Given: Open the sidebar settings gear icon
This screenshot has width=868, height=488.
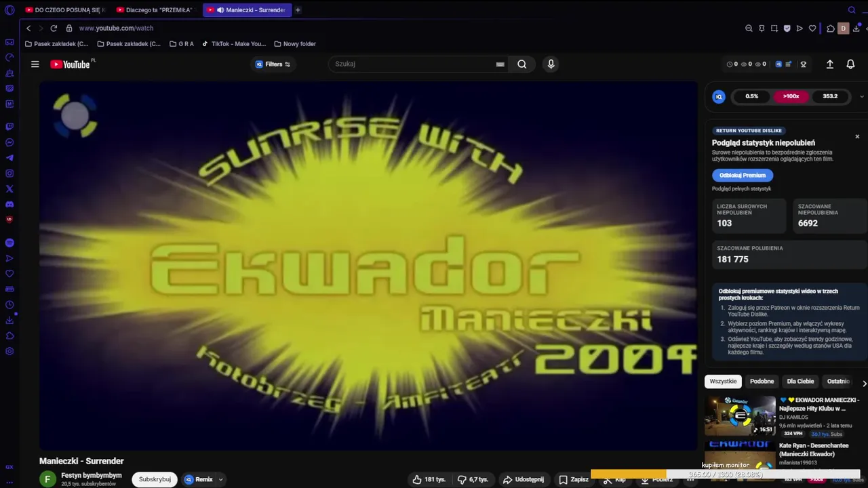Looking at the screenshot, I should pyautogui.click(x=9, y=351).
